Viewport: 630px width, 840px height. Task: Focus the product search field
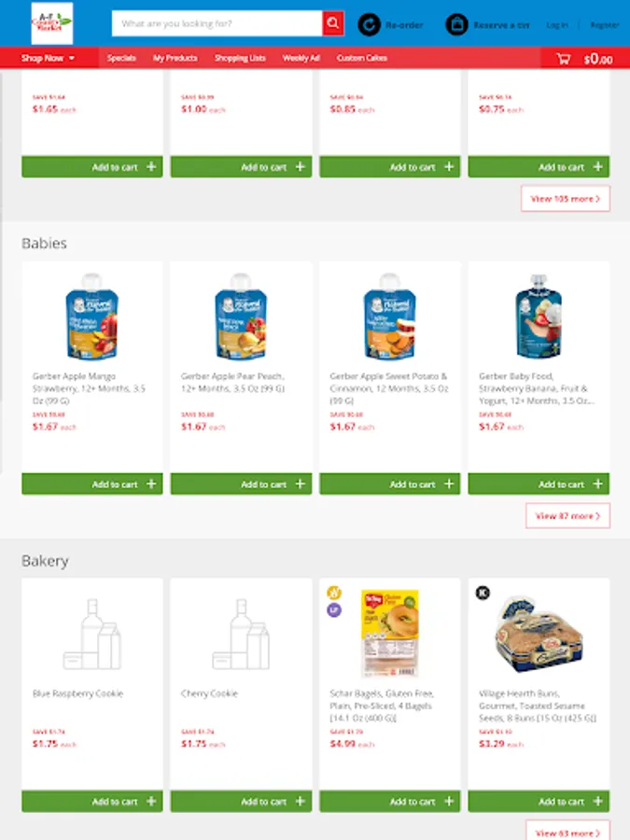click(217, 23)
